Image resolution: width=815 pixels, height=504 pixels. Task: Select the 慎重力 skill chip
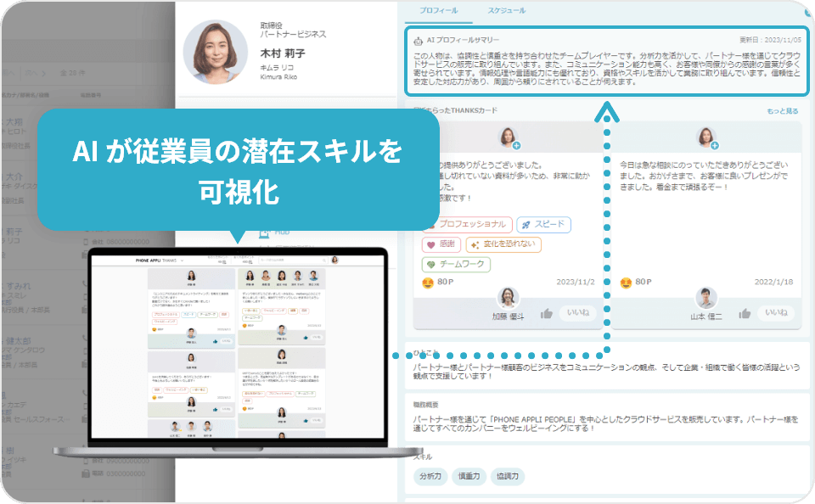pos(469,476)
